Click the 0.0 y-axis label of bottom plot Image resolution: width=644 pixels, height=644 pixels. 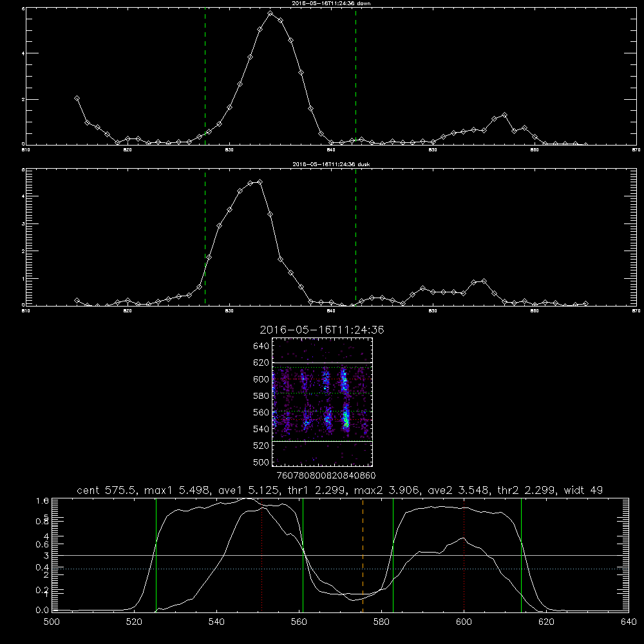point(43,611)
